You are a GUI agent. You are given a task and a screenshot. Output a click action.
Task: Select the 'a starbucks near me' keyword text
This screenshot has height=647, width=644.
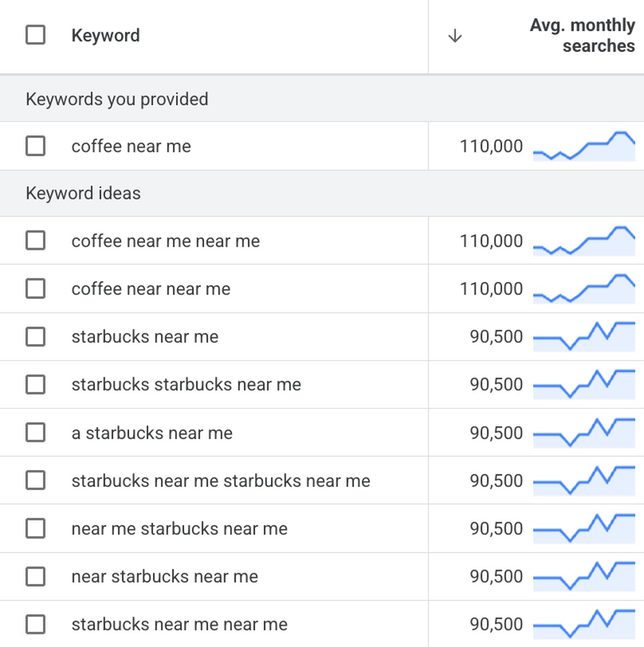click(x=152, y=433)
